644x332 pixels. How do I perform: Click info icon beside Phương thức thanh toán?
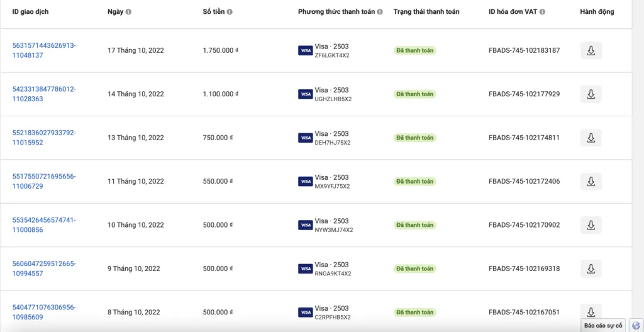(380, 12)
